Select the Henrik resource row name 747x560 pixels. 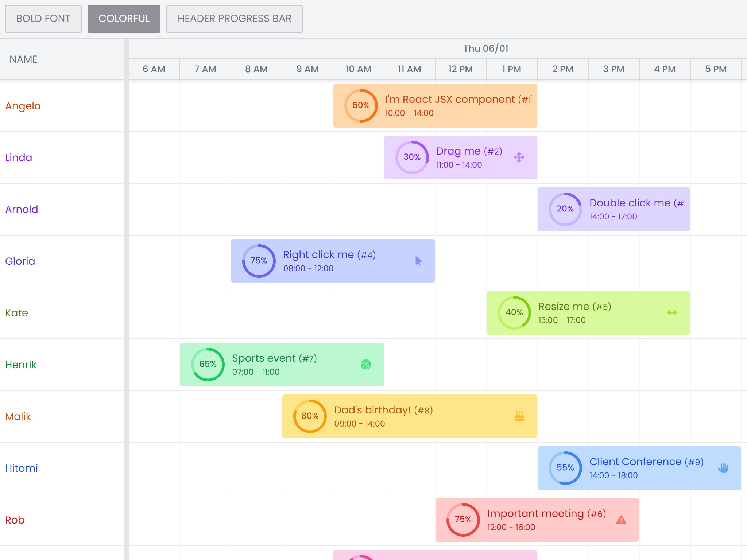(21, 365)
